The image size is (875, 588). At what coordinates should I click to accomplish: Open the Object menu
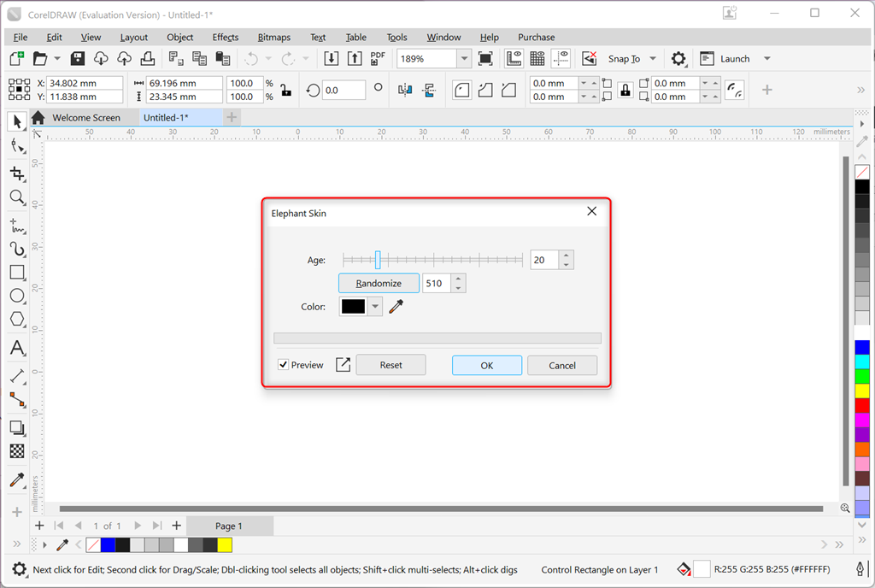click(x=179, y=38)
